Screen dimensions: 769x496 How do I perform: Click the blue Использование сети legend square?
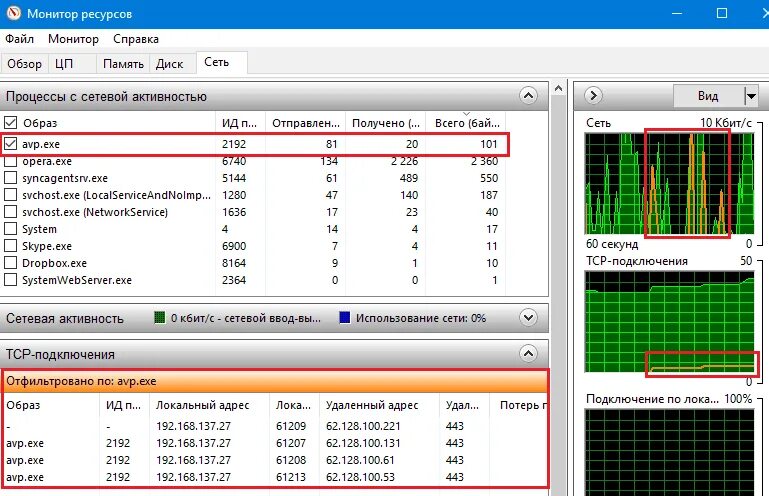point(345,317)
